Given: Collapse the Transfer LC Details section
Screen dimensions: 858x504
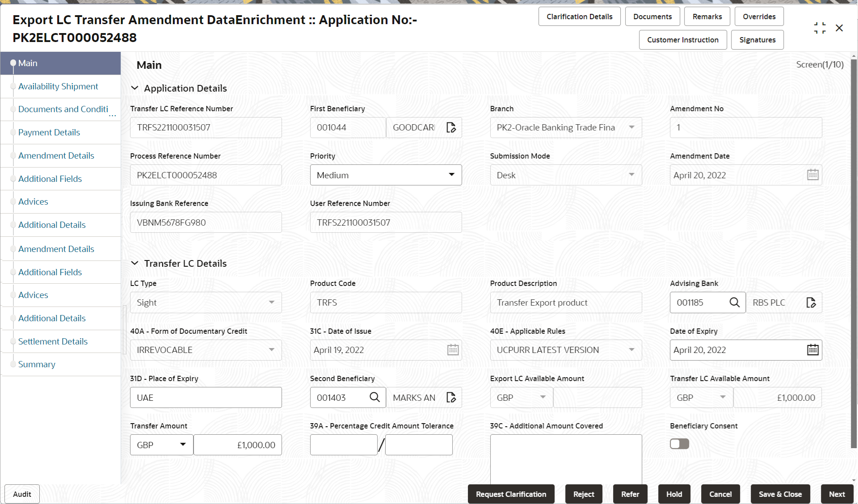Looking at the screenshot, I should point(135,263).
